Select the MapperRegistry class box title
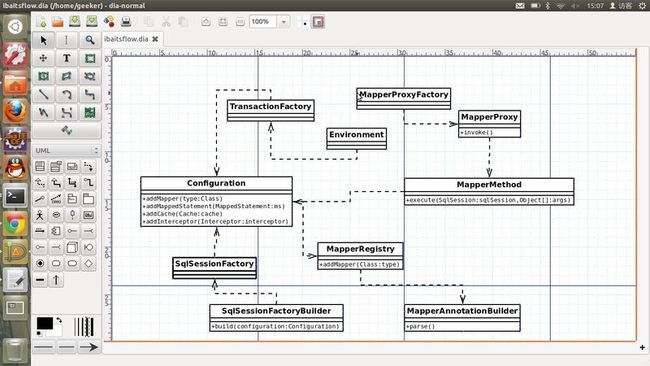650x366 pixels. 360,249
